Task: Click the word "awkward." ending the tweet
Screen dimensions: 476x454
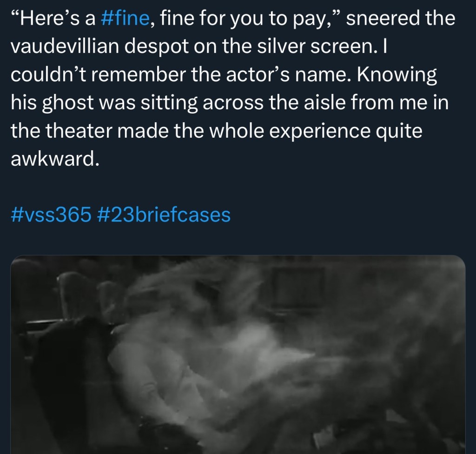Action: 55,159
